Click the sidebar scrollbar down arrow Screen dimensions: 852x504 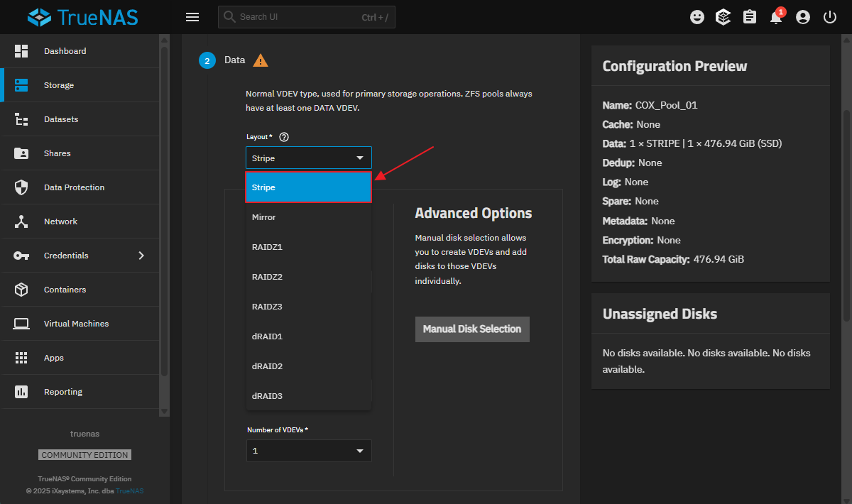point(165,411)
